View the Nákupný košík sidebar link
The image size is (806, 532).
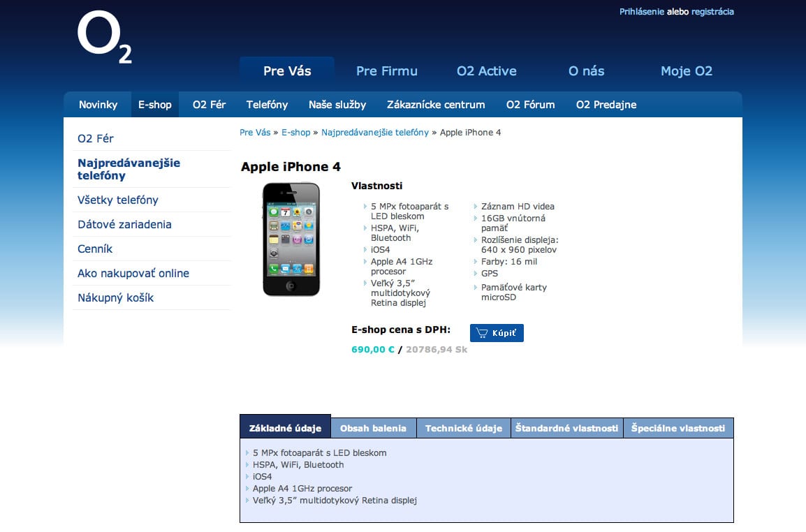click(x=116, y=297)
